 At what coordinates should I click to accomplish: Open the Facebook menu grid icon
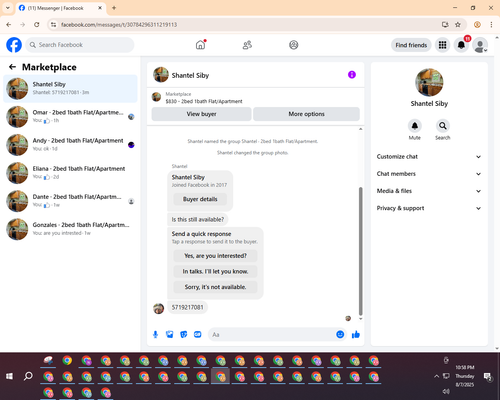(442, 45)
